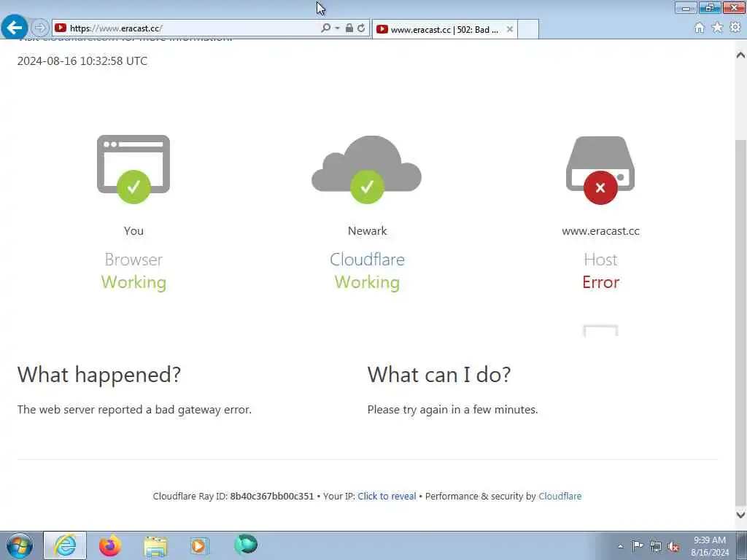Show hidden system tray icons

(x=620, y=546)
